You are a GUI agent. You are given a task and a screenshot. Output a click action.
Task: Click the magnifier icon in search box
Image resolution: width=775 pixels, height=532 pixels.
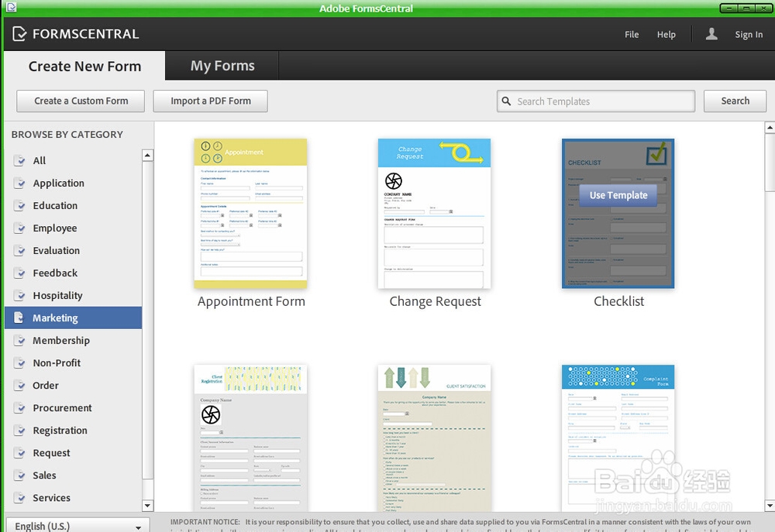(x=506, y=101)
